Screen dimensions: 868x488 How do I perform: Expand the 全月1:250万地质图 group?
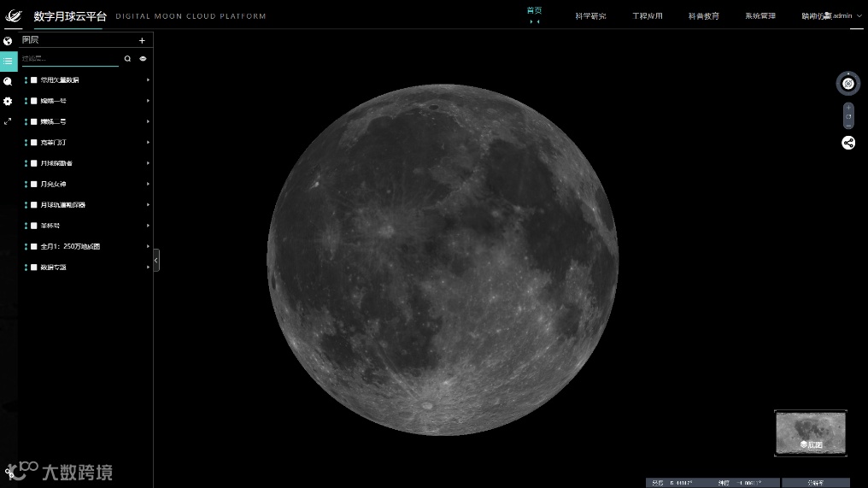[148, 246]
